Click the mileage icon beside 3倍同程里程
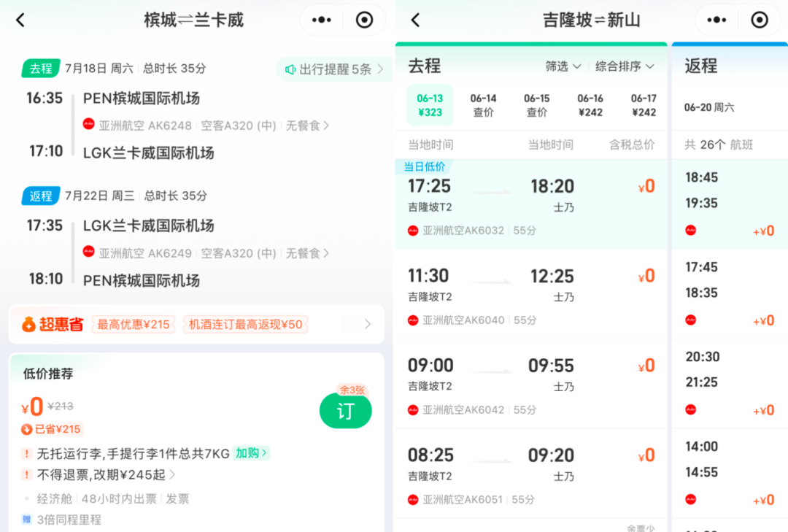 (x=26, y=520)
